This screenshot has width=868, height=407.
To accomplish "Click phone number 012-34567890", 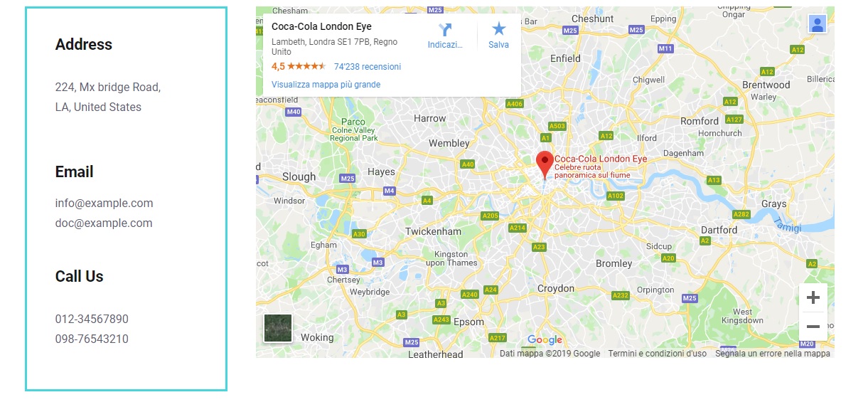I will point(92,319).
